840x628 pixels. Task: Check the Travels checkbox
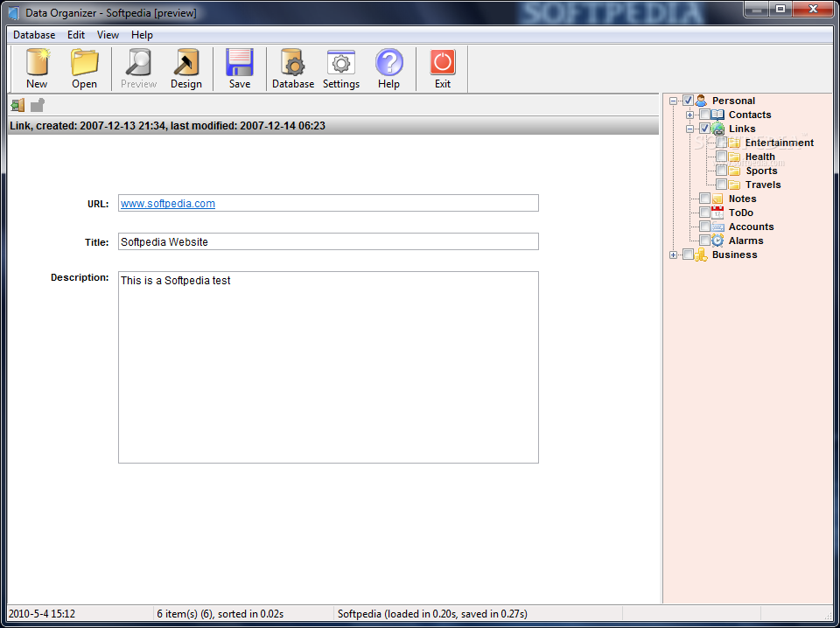coord(722,185)
